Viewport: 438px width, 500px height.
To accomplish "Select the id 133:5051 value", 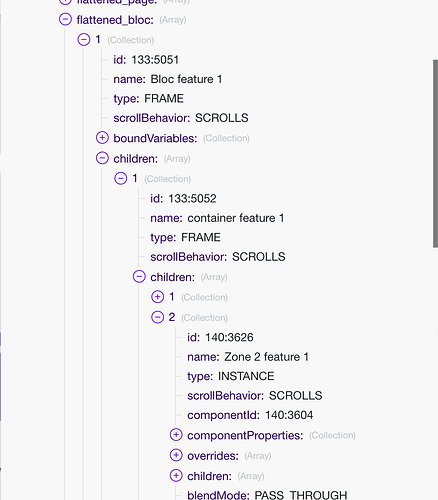I will (x=155, y=60).
